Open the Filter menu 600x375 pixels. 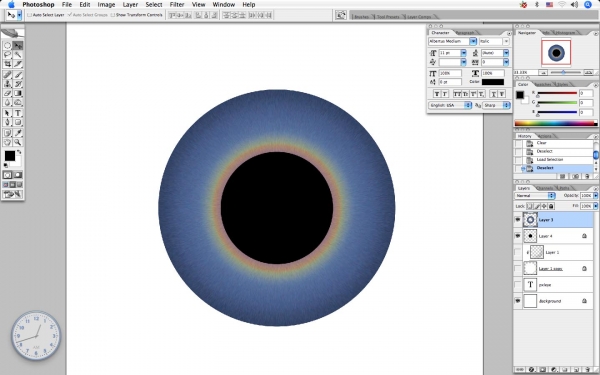click(x=177, y=5)
